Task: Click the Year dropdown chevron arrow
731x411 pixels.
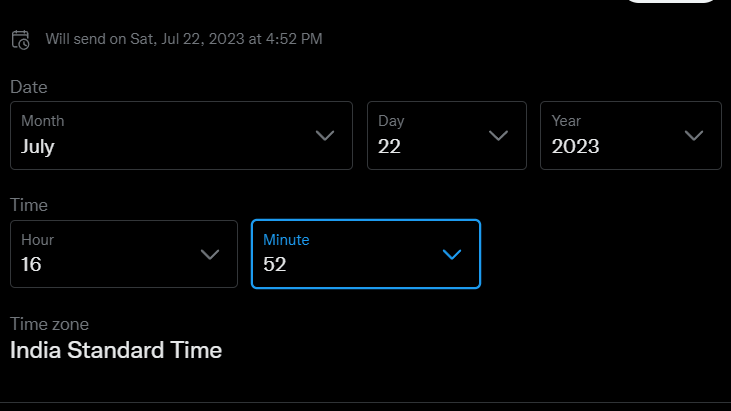Action: 694,136
